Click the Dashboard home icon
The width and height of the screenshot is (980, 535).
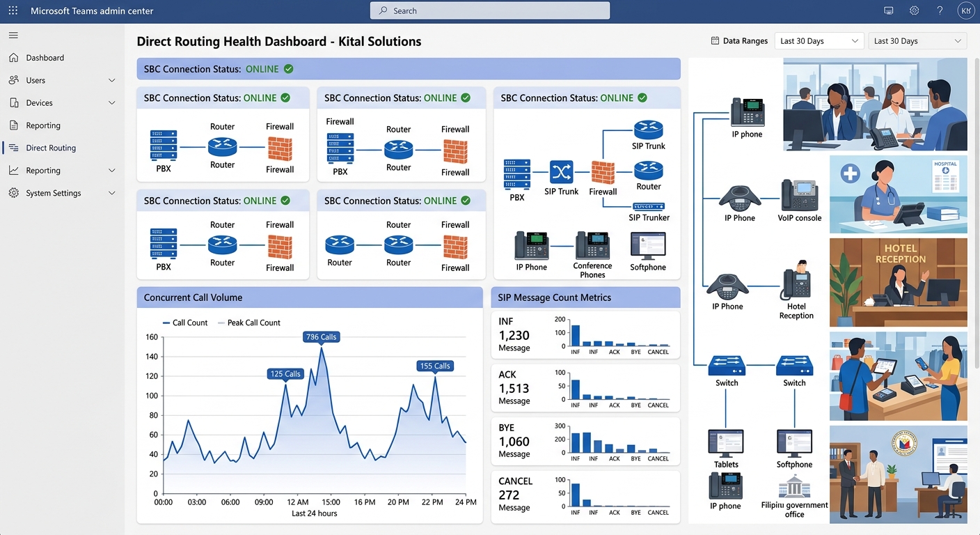[13, 58]
